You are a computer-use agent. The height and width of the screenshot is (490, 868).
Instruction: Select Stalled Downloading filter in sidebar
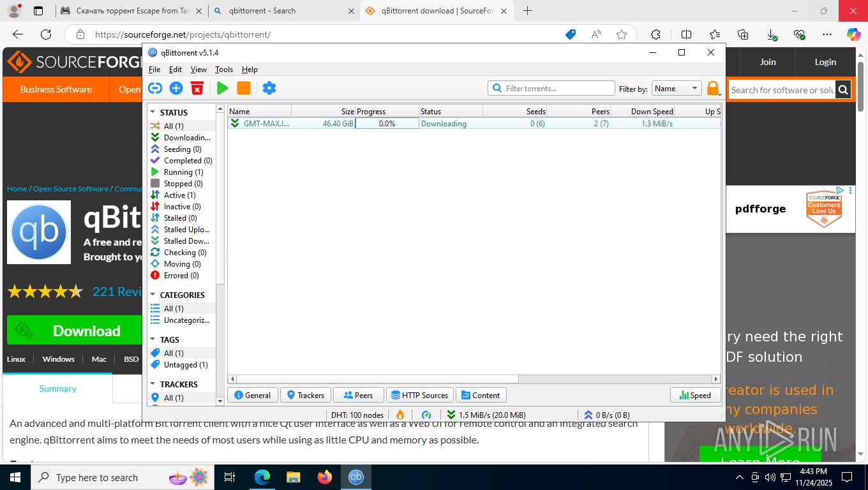pyautogui.click(x=181, y=241)
